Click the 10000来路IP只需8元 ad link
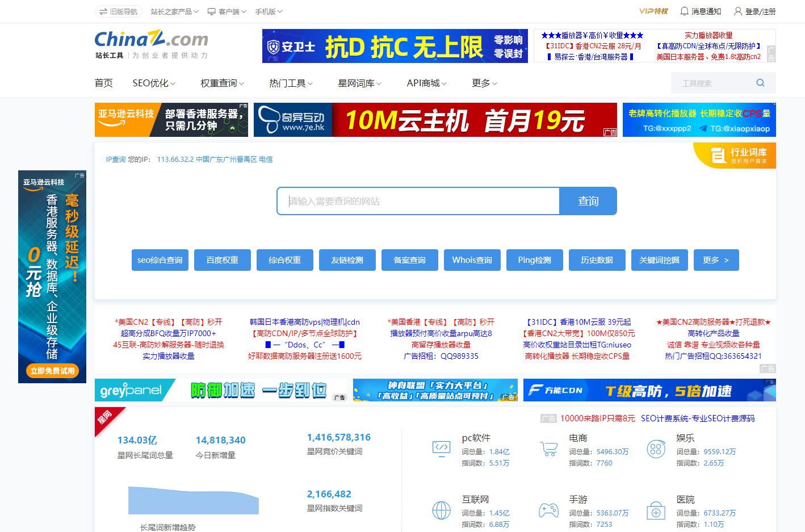Viewport: 805px width, 532px height. pyautogui.click(x=598, y=418)
